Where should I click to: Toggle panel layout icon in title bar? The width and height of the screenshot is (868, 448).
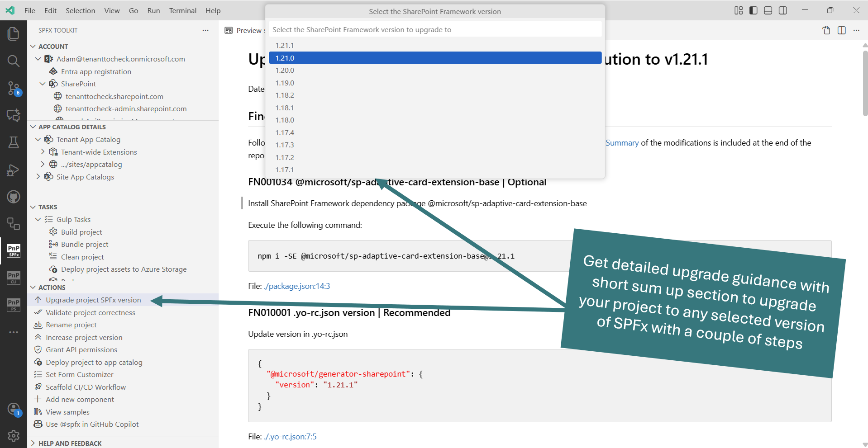pos(768,10)
